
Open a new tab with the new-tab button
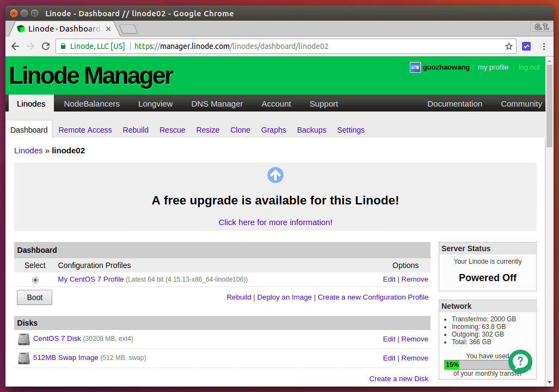128,29
